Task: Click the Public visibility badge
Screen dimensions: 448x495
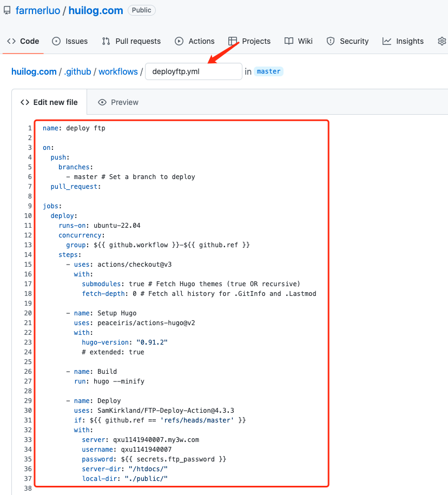Action: click(141, 10)
